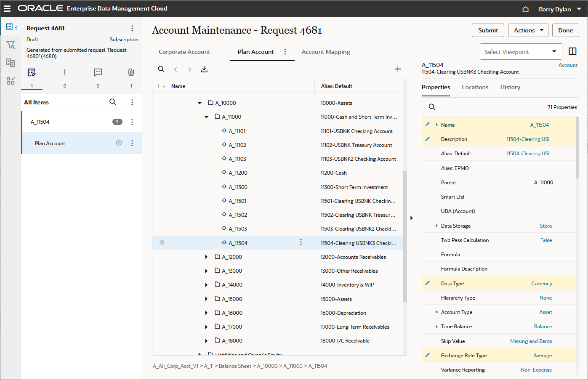The height and width of the screenshot is (380, 588).
Task: Show request attachments paperclip tab
Action: tap(131, 72)
